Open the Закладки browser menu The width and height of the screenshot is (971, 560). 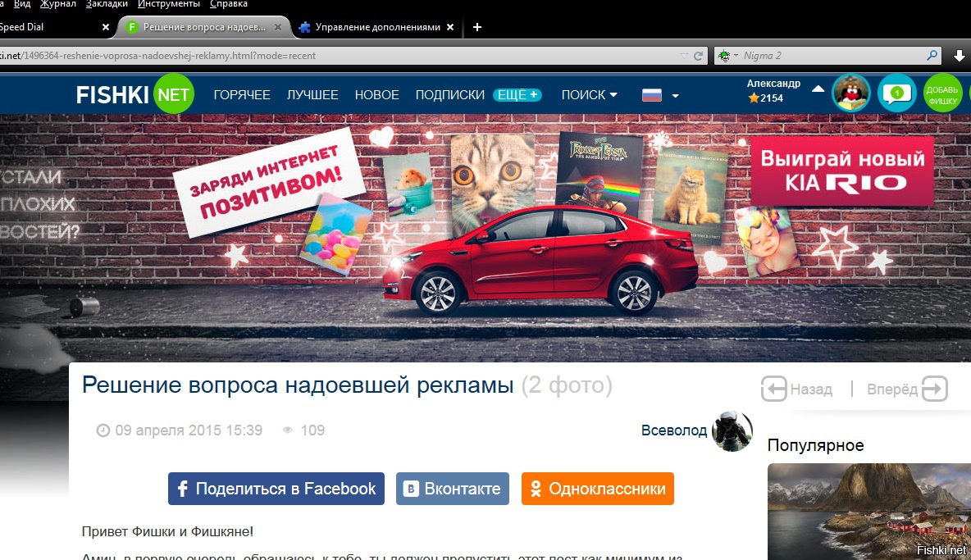pyautogui.click(x=107, y=4)
